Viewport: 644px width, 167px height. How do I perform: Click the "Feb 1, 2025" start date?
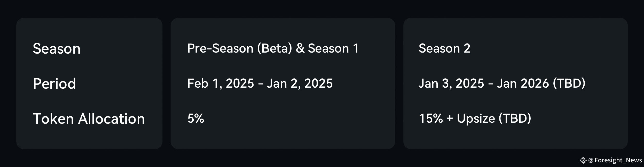click(x=221, y=83)
